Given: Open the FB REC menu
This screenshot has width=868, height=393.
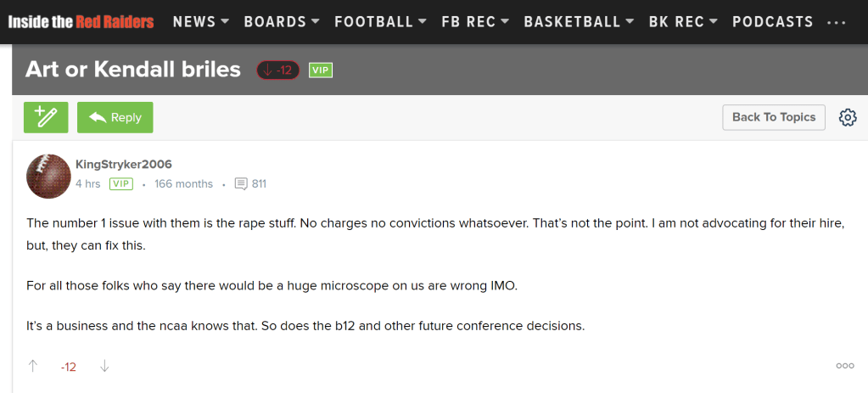Looking at the screenshot, I should point(474,22).
